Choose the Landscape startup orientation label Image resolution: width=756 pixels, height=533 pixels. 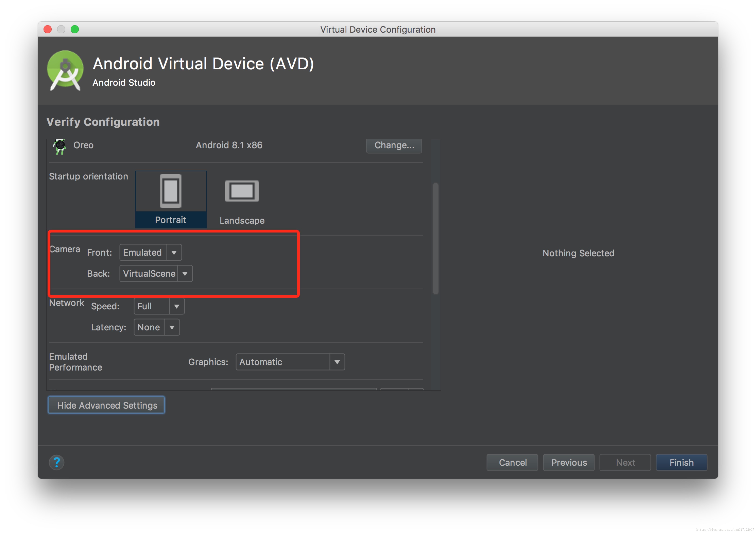pos(242,221)
